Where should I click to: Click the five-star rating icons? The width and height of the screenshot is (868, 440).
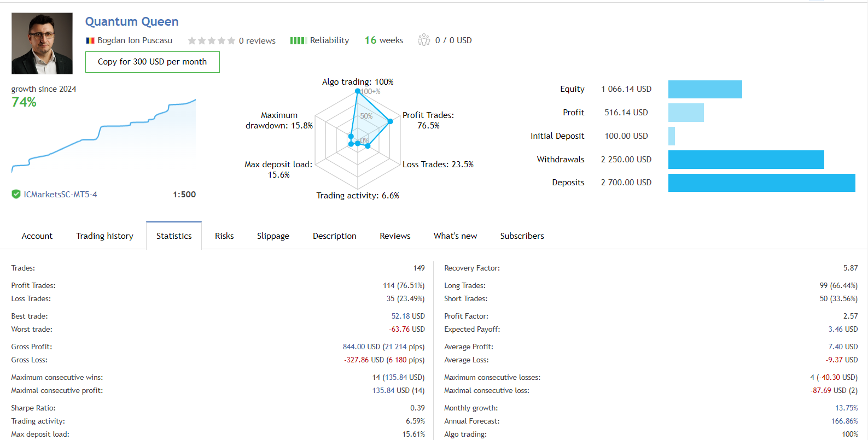point(211,40)
